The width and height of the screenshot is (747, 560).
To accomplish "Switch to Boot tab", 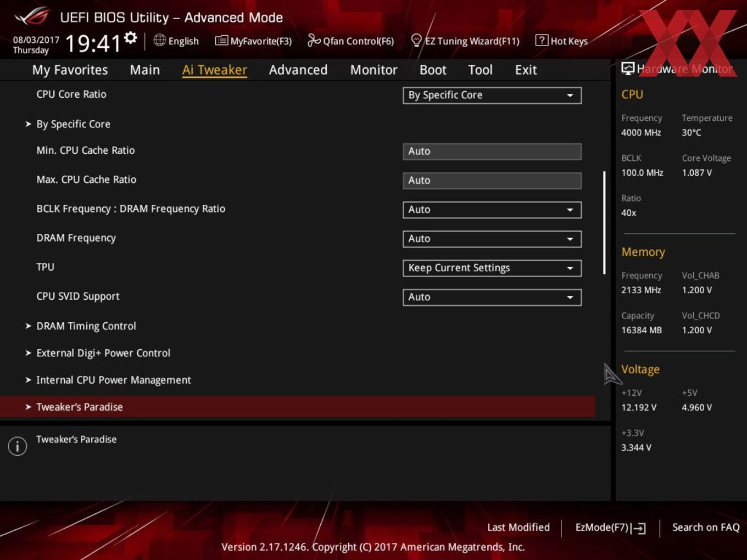I will (x=433, y=70).
